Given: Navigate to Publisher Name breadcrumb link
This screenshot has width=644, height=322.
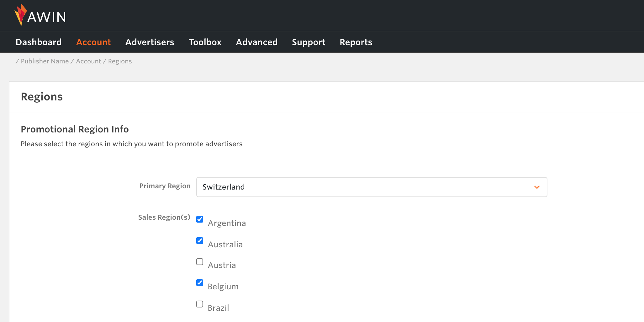Looking at the screenshot, I should (x=45, y=61).
